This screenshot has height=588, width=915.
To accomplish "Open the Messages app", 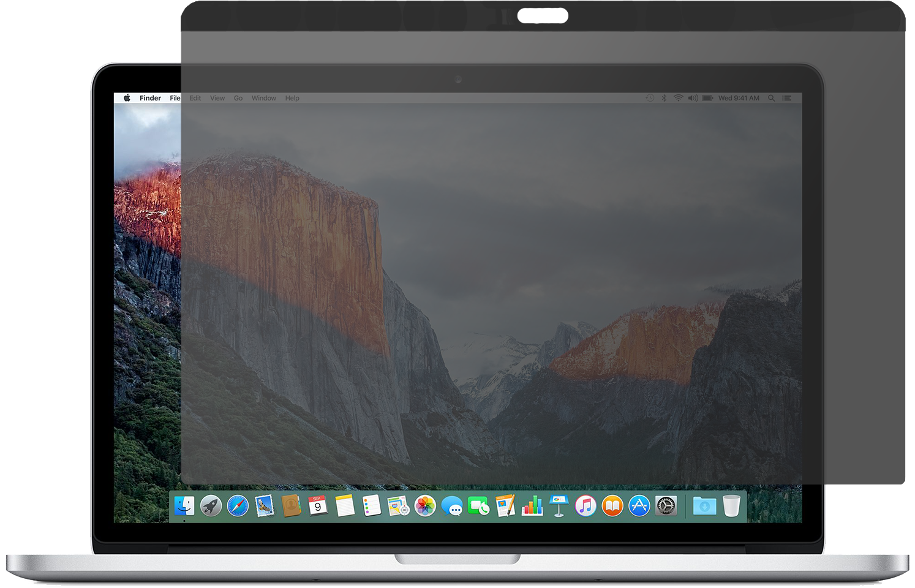I will [x=453, y=506].
